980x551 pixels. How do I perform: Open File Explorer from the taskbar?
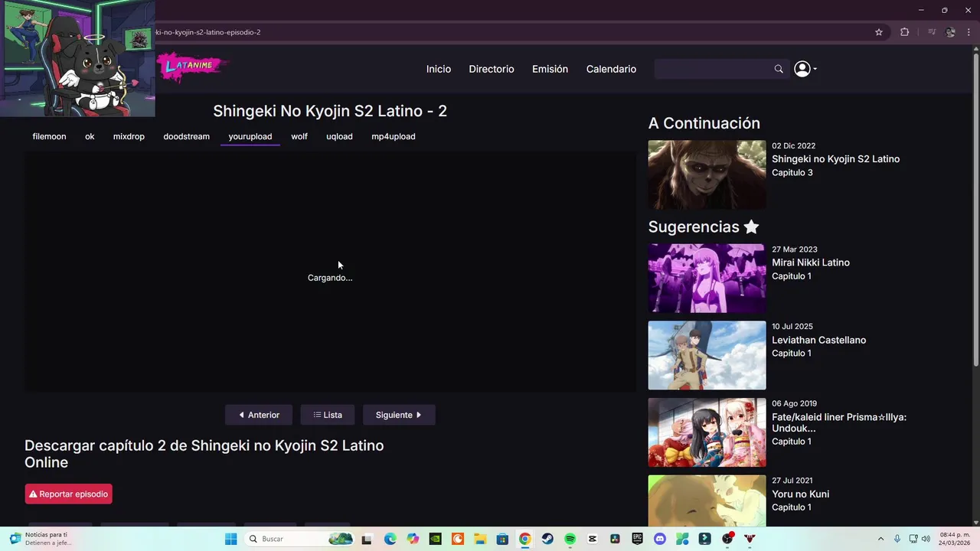[x=480, y=539]
